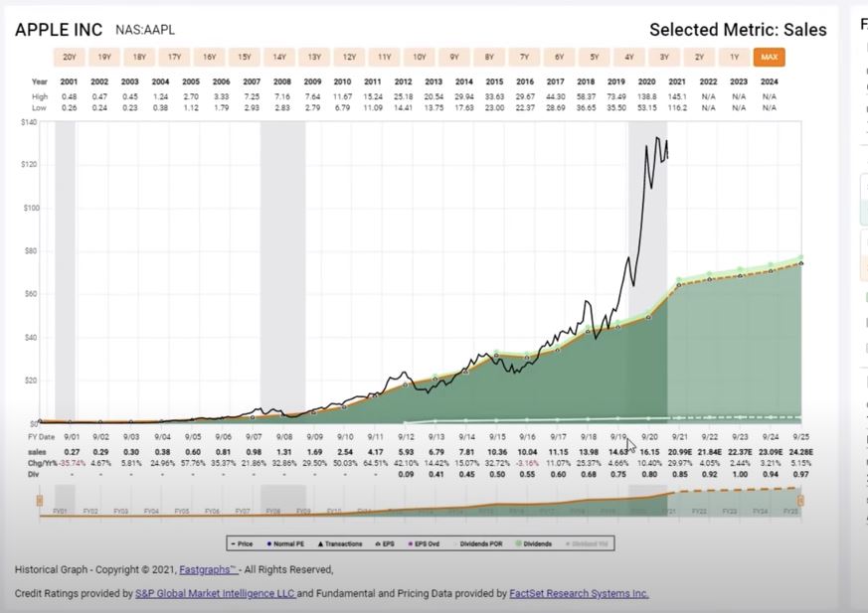Set chart range to 12Y
Image resolution: width=868 pixels, height=613 pixels.
(x=349, y=57)
